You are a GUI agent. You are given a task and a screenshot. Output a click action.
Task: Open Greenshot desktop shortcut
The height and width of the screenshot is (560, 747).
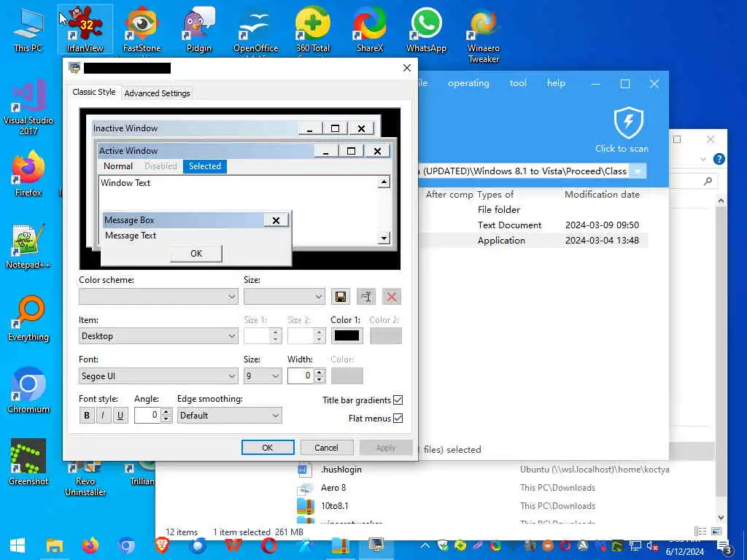coord(28,462)
